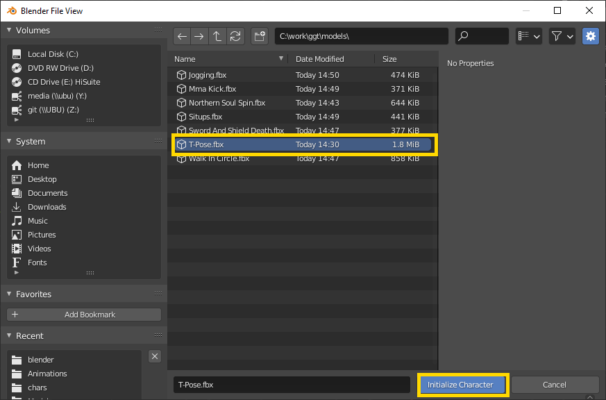
Task: Select Walk In Circle.fbx file
Action: [303, 158]
